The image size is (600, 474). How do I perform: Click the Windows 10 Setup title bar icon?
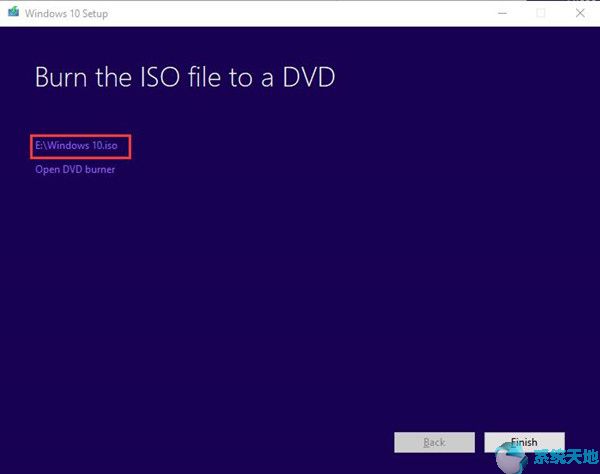tap(14, 12)
